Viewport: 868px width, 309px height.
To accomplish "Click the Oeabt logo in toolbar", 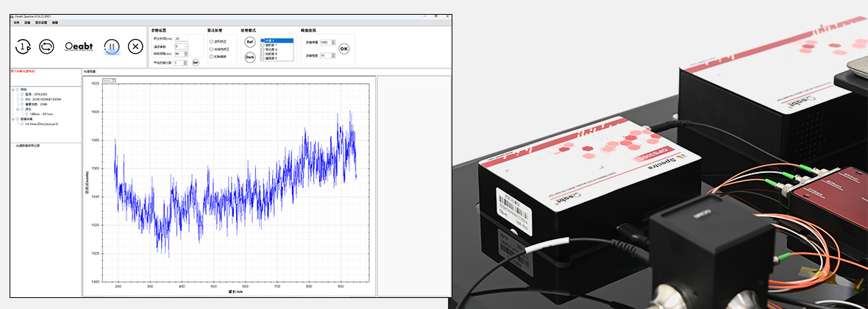I will (x=79, y=46).
